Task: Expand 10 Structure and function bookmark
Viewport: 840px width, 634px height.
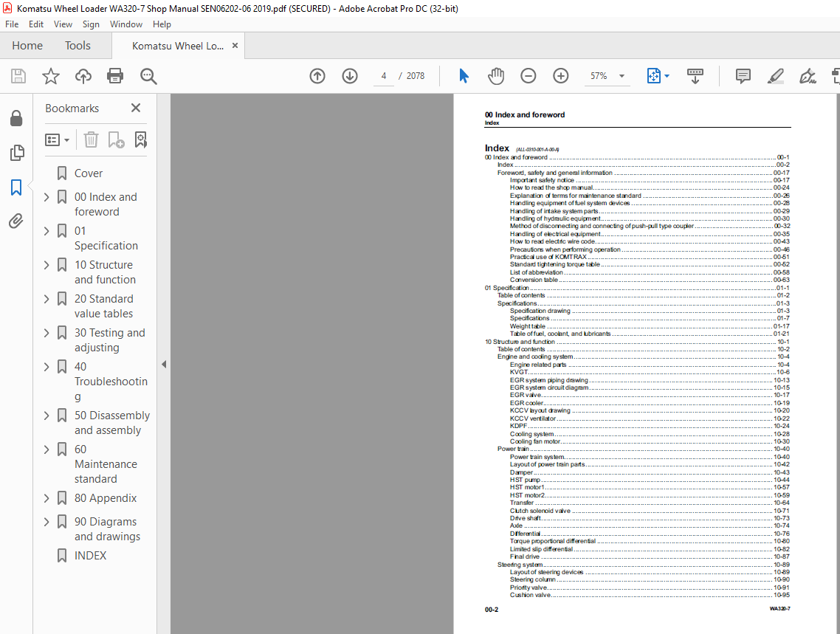Action: coord(47,264)
